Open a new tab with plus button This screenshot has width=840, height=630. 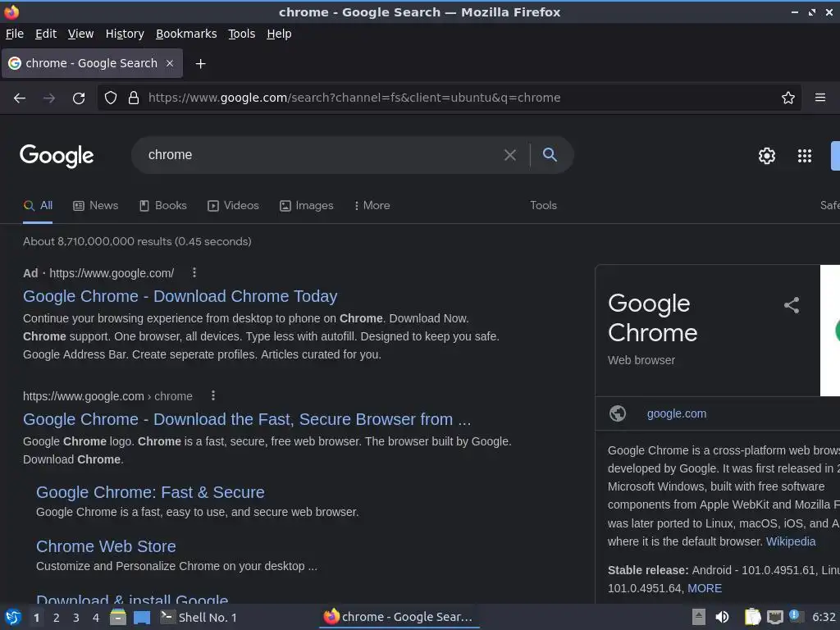click(200, 64)
